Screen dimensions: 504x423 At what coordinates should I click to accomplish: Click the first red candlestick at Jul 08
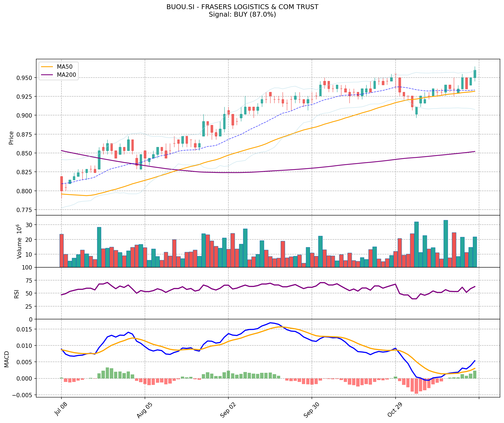[61, 184]
